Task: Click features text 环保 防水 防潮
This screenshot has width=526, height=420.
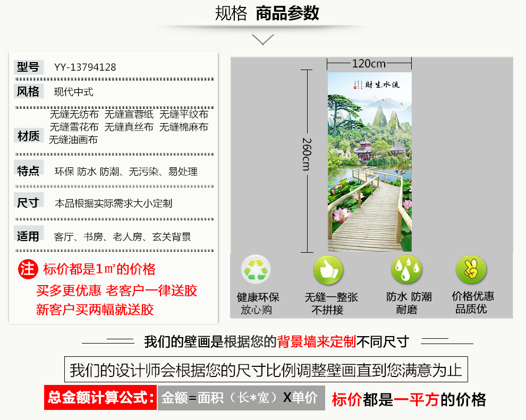Action: pyautogui.click(x=87, y=172)
